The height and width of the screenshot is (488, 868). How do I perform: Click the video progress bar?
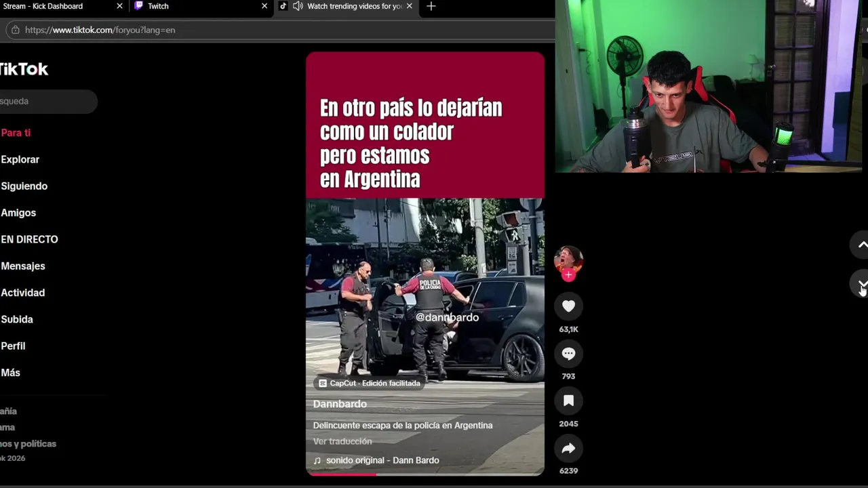[425, 474]
